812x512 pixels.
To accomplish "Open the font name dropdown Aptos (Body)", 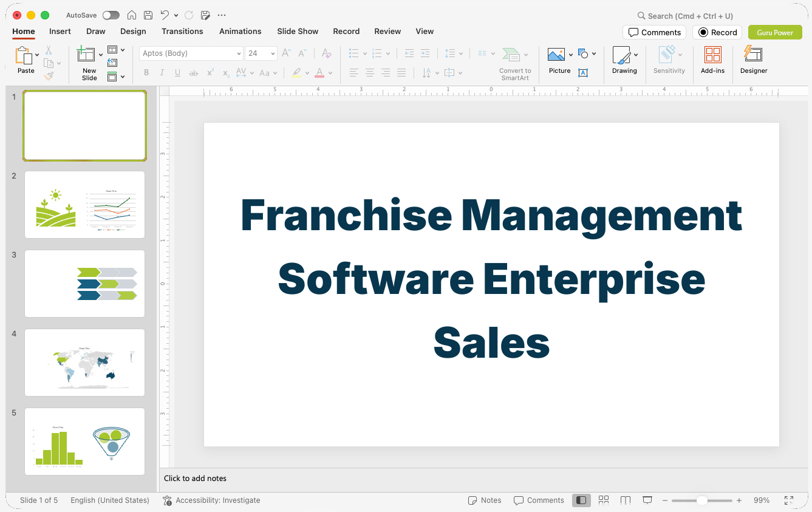I will point(191,53).
